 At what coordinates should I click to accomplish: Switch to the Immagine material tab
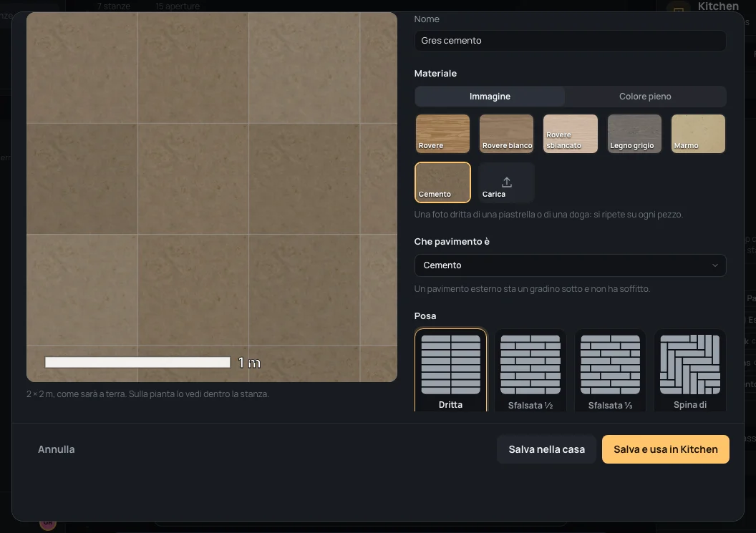point(490,97)
